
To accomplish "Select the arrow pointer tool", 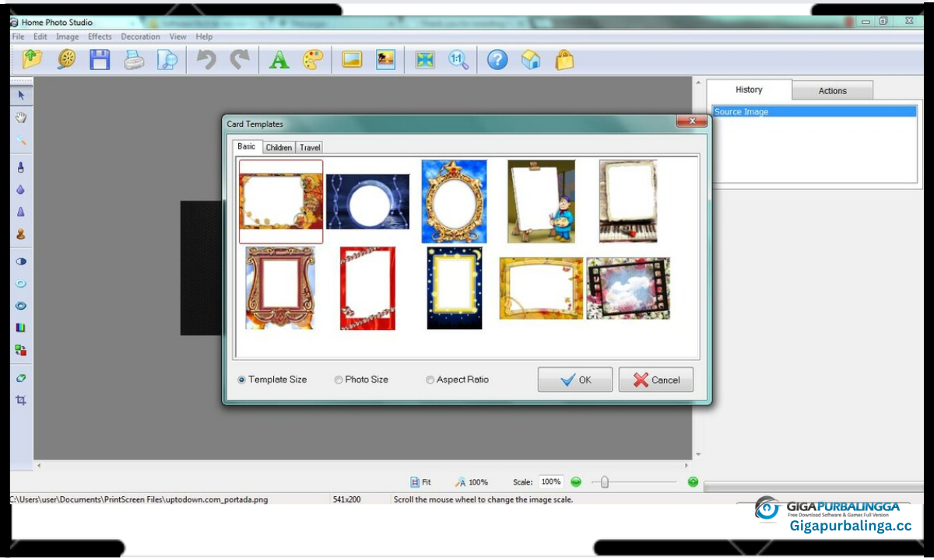I will click(x=21, y=96).
